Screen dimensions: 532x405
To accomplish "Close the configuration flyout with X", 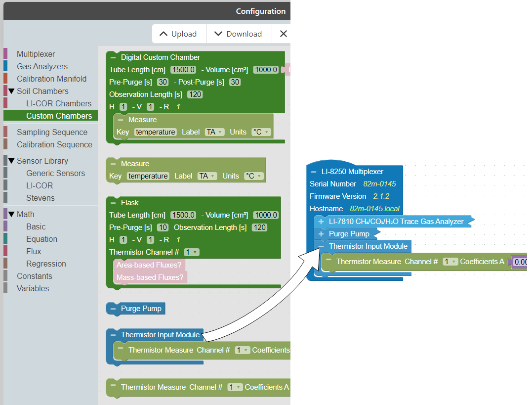I will click(x=284, y=34).
